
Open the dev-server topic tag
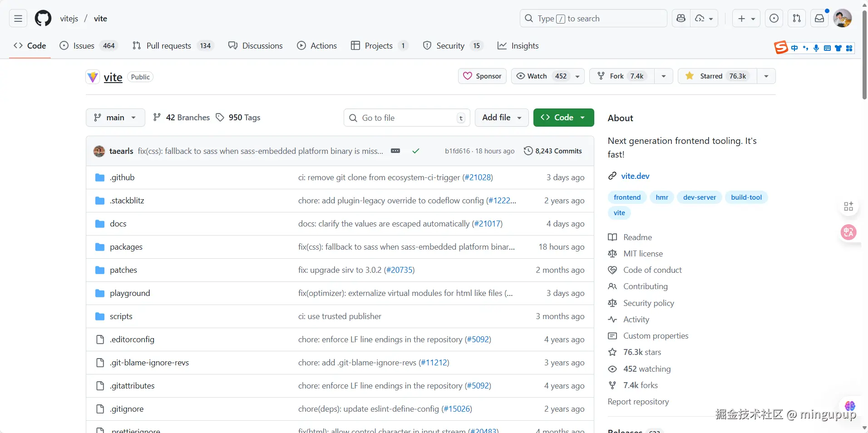[699, 197]
